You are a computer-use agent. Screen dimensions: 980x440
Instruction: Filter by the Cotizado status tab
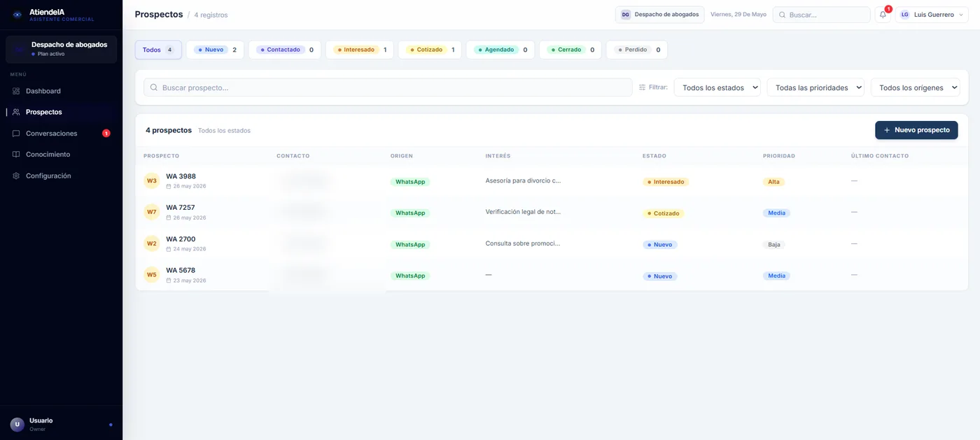tap(430, 50)
